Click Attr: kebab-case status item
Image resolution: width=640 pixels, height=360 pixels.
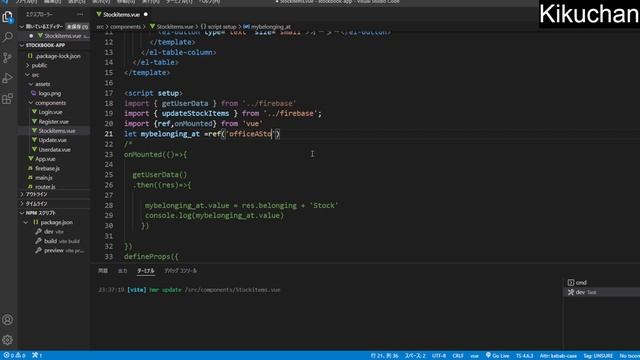click(558, 356)
